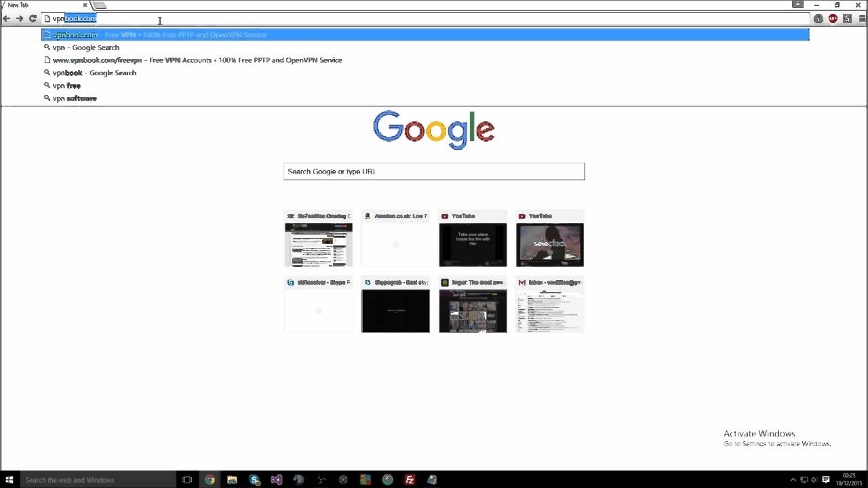Click 'Search the web and Windows' box
This screenshot has width=868, height=488.
(98, 480)
